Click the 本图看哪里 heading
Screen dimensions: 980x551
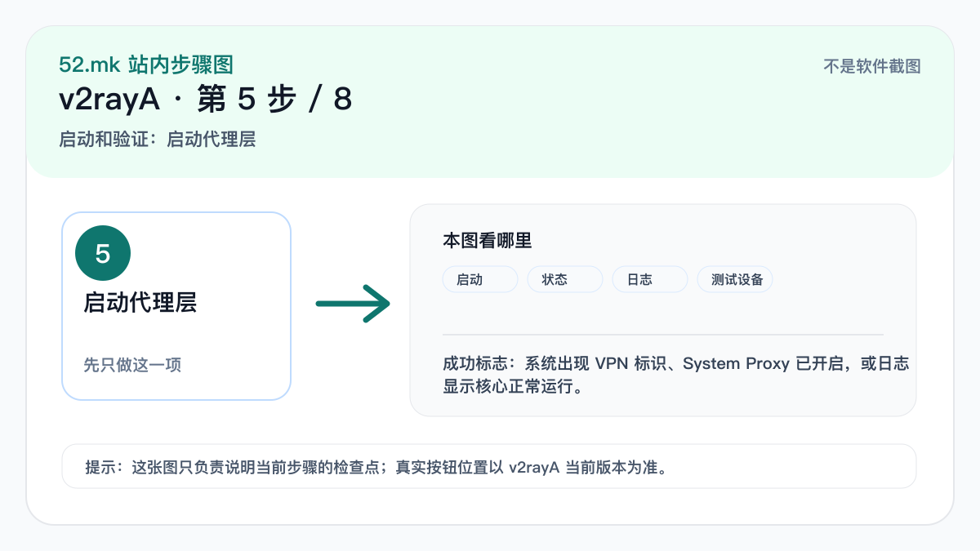[488, 240]
